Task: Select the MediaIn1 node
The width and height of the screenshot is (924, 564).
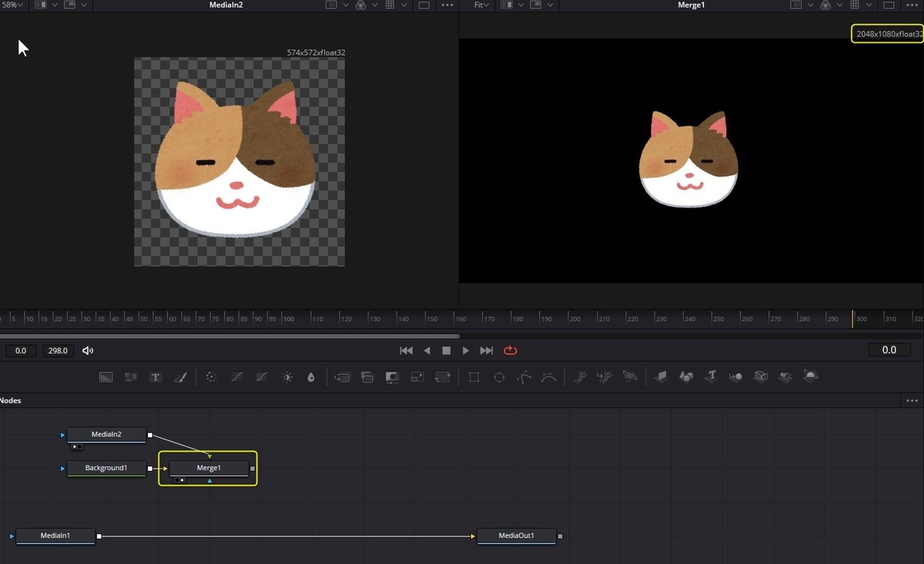Action: click(x=55, y=536)
